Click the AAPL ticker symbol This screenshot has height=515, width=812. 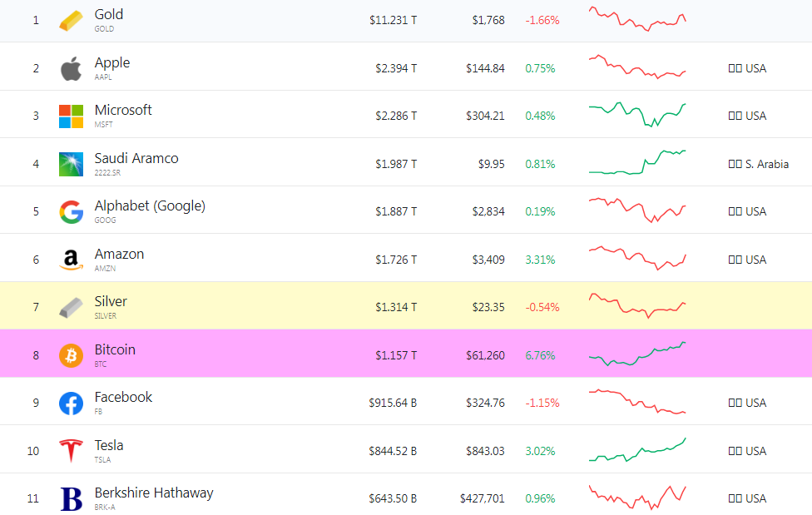(103, 77)
